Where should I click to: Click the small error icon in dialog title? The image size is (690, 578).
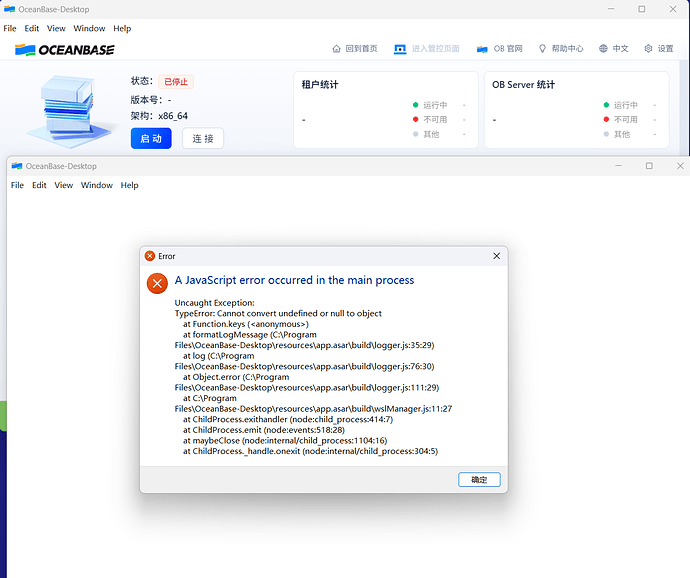tap(150, 256)
